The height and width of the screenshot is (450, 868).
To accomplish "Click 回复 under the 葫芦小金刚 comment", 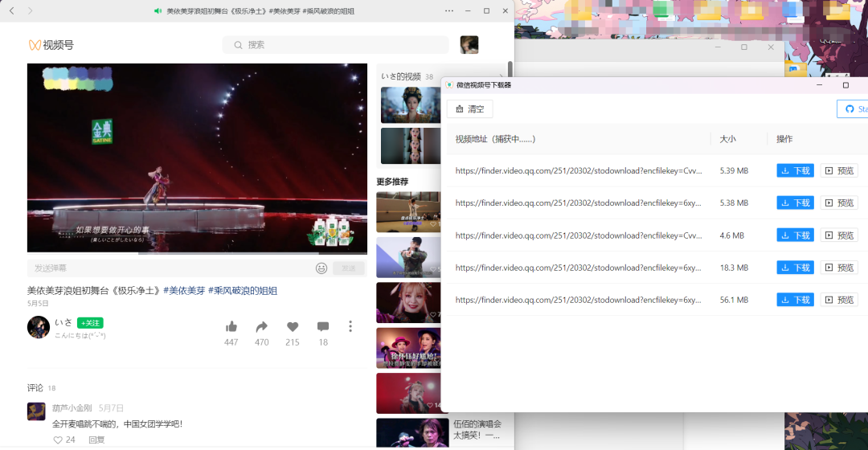I will [x=97, y=440].
